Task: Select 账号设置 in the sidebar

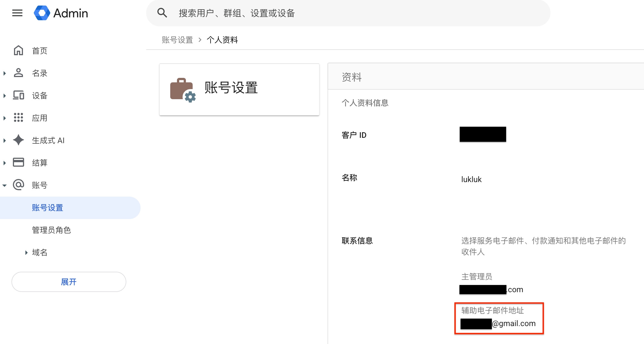Action: point(70,208)
